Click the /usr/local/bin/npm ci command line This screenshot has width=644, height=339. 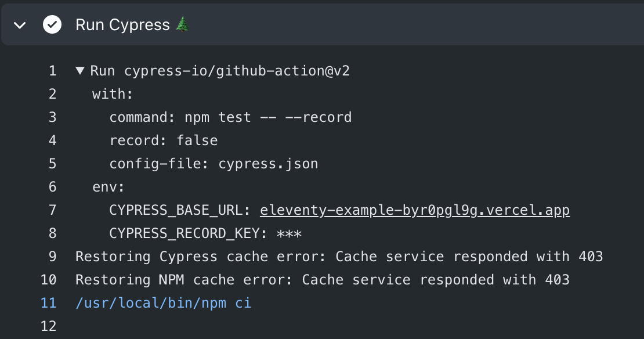pos(164,303)
